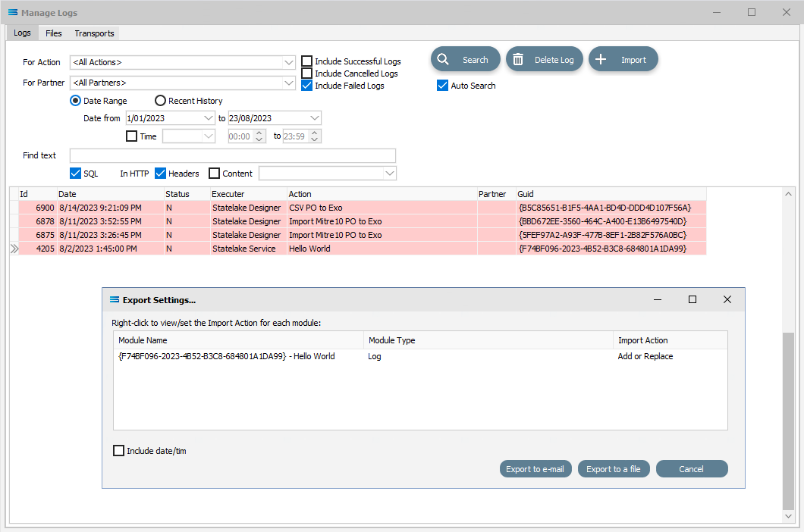Click the Module Name column header
804x532 pixels.
point(238,340)
